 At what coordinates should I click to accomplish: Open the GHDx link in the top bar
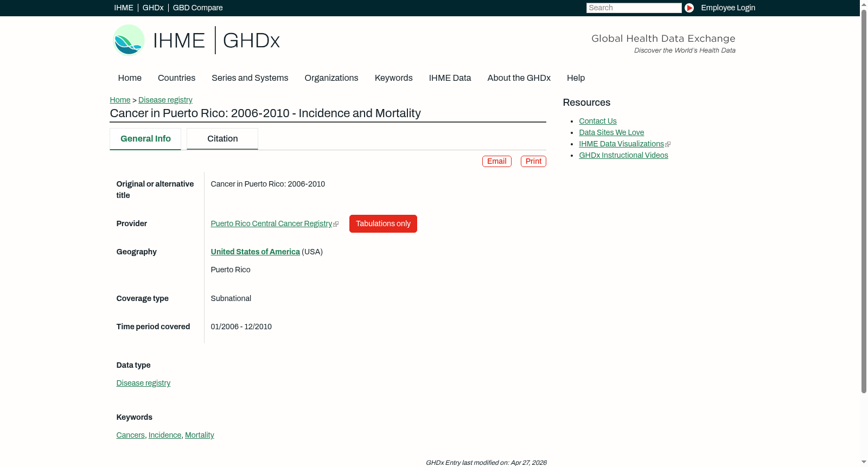coord(153,8)
